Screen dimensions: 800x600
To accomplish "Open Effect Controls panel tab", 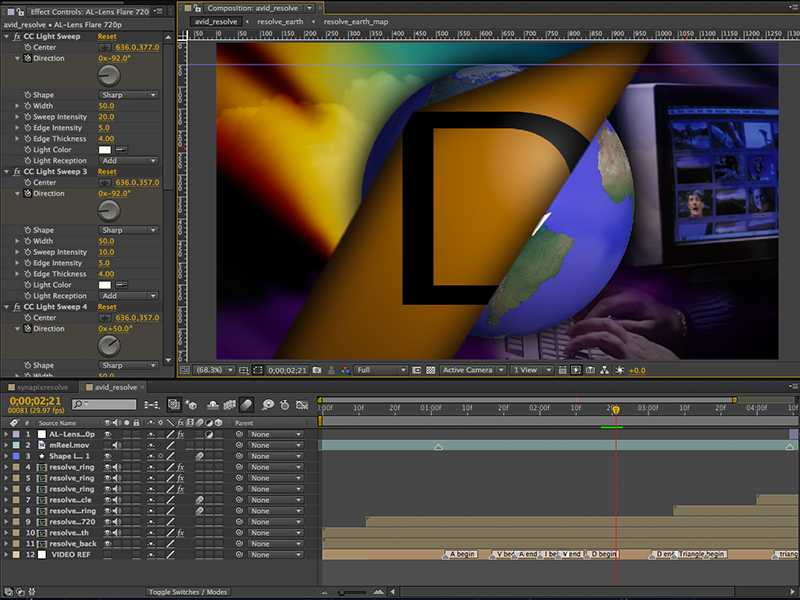I will point(90,11).
